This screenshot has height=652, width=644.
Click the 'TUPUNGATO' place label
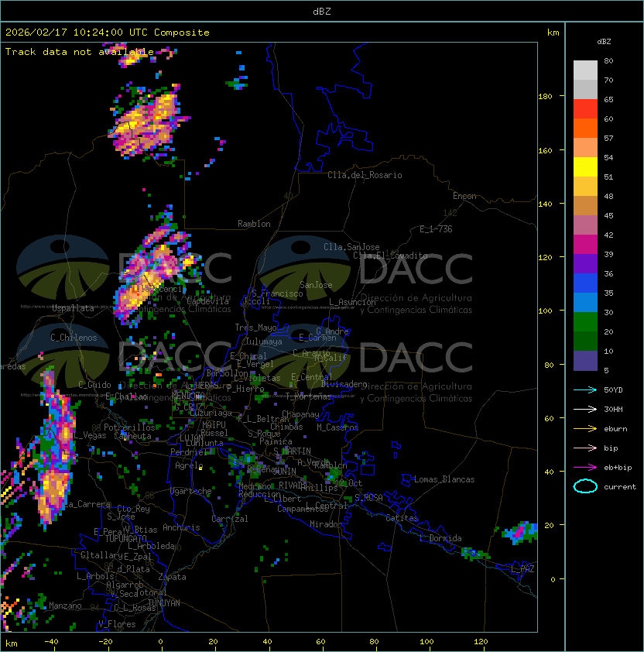coord(125,539)
